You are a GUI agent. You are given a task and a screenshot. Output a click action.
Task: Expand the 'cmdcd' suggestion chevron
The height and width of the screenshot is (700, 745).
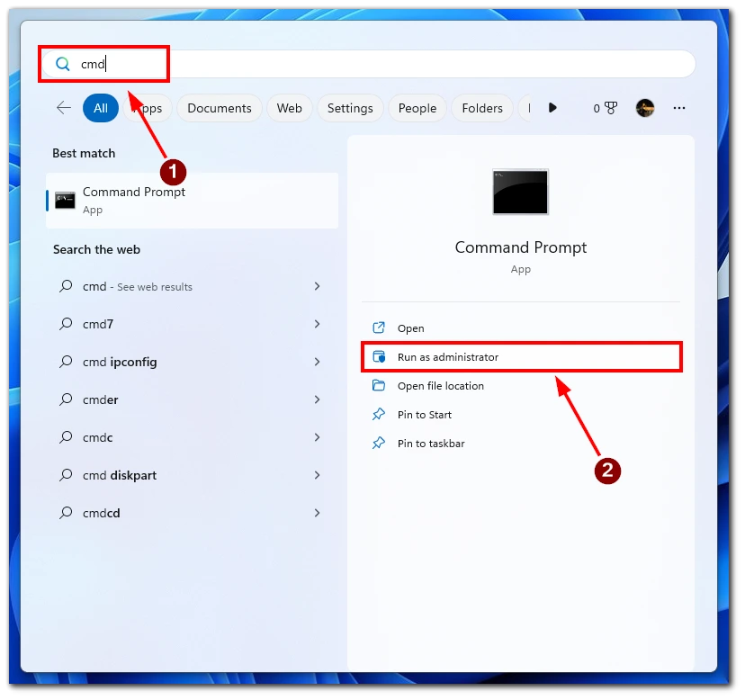(317, 513)
